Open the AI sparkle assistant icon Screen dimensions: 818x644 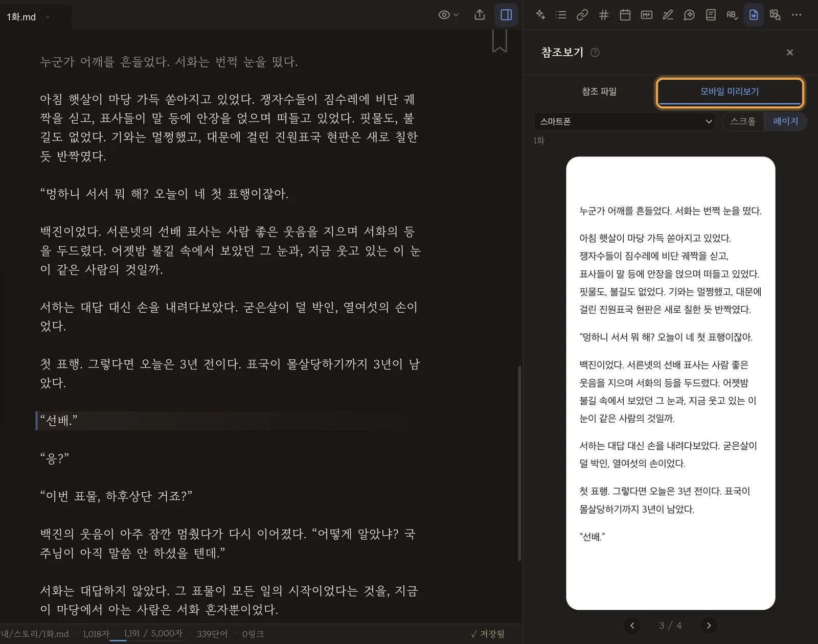tap(540, 15)
